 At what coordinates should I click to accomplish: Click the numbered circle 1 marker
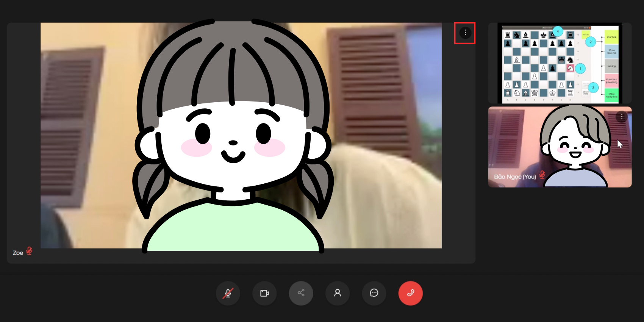tap(580, 69)
